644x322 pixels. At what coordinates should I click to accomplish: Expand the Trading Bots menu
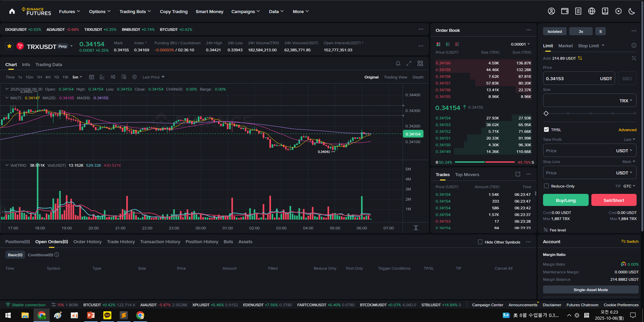(x=135, y=11)
